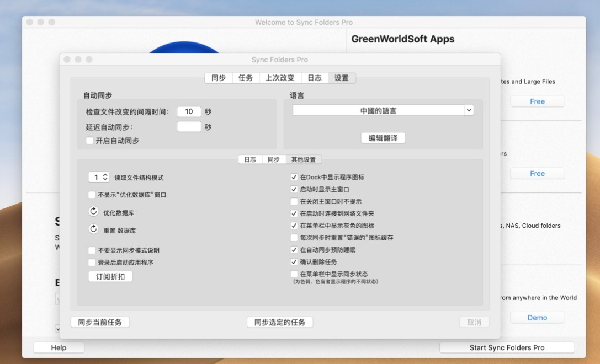Screen dimensions: 600x364
Task: Check 在关闭主窗口时不提示 option
Action: (x=294, y=201)
